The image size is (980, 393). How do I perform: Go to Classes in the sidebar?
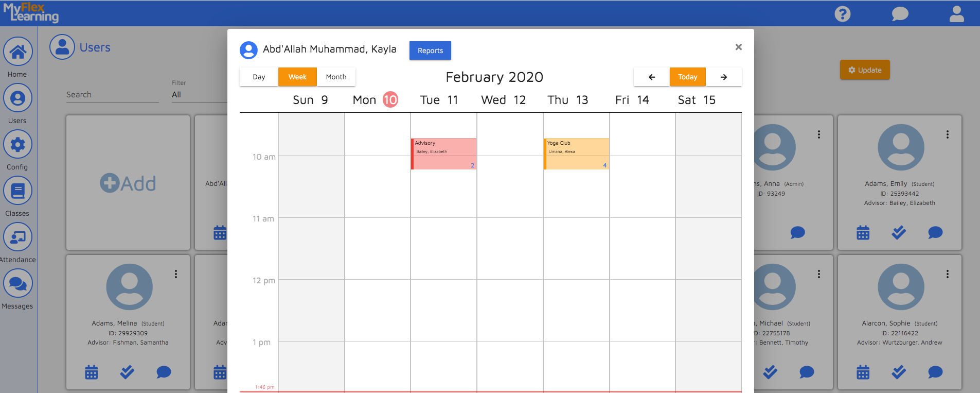17,191
